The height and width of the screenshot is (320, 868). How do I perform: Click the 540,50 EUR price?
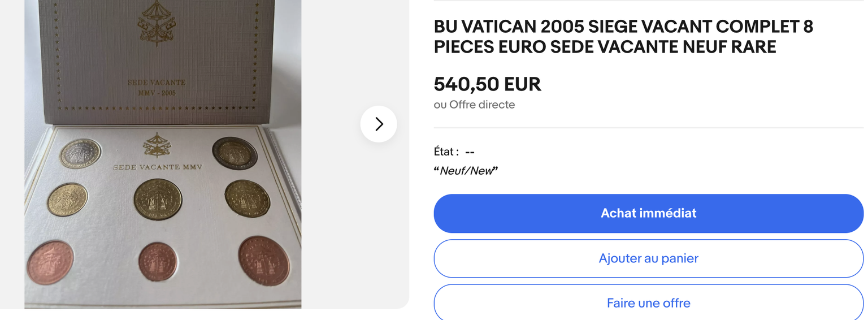pos(487,84)
